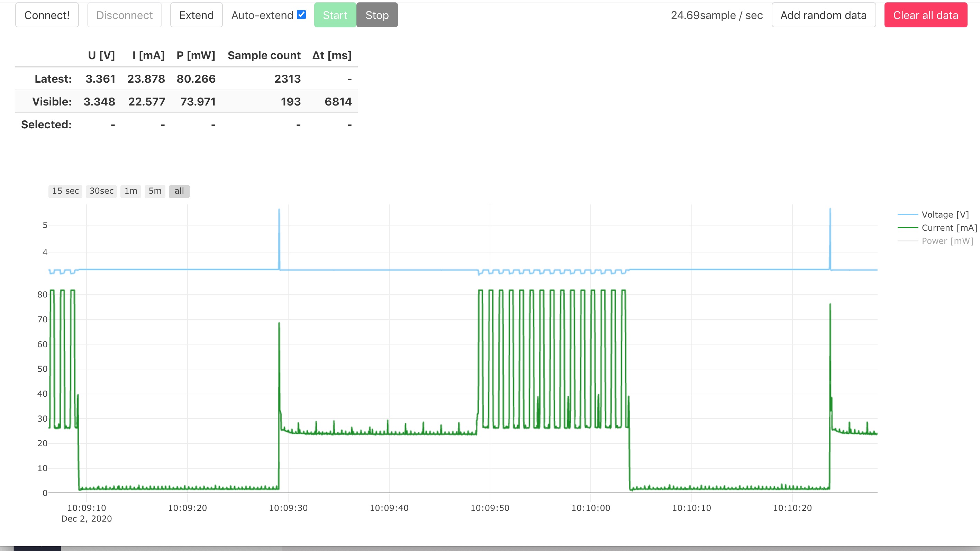
Task: Click Visible sample count 193
Action: tap(291, 102)
